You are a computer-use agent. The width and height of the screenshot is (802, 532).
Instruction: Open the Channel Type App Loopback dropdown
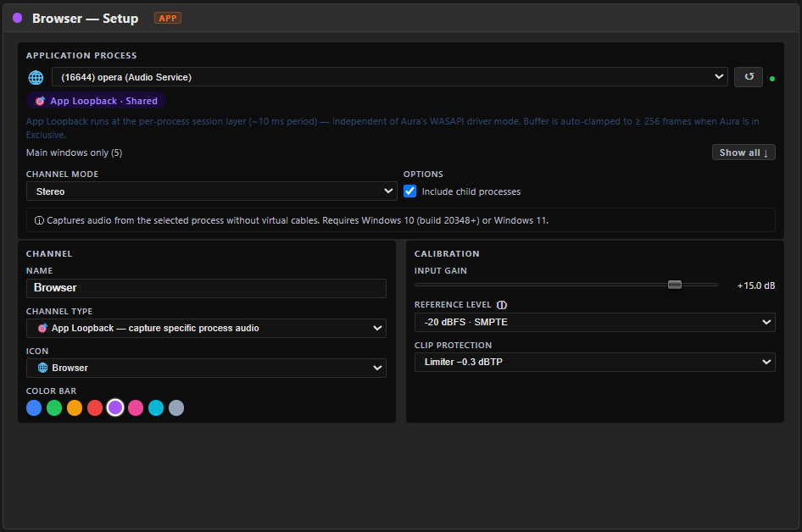pos(206,328)
